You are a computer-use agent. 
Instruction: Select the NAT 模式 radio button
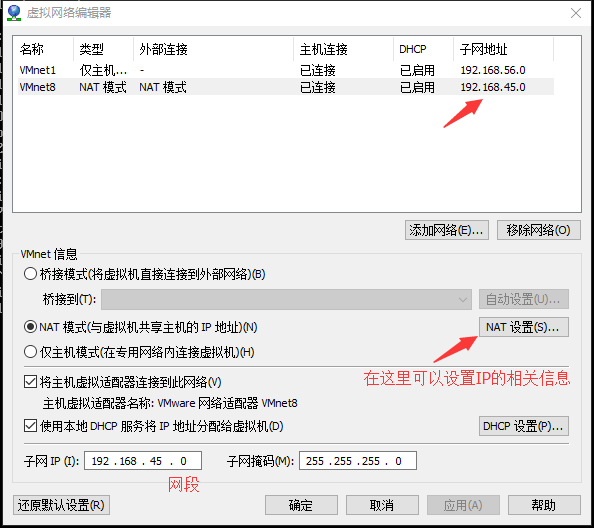(30, 327)
